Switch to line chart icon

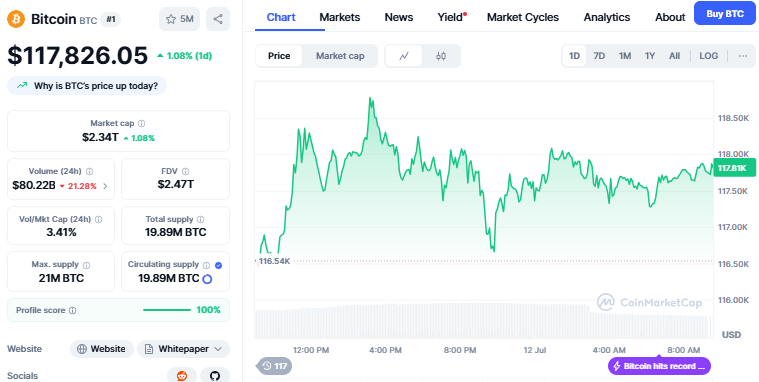404,56
